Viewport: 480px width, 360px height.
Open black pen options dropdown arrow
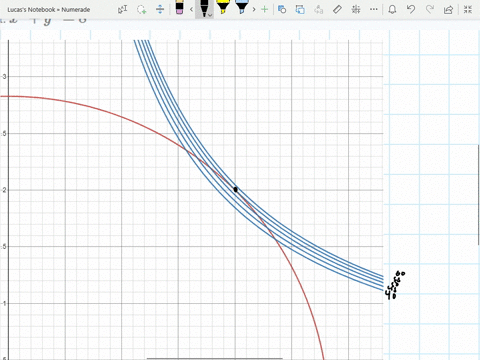tap(210, 15)
